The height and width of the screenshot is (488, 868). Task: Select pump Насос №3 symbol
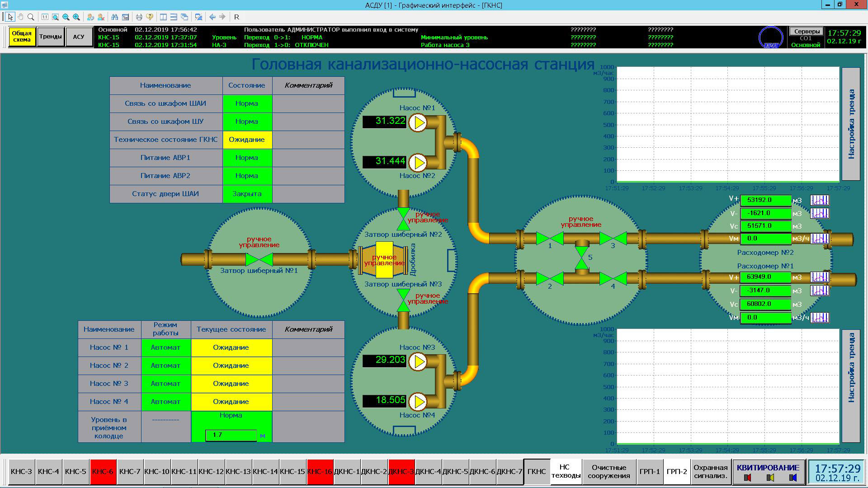tap(418, 361)
